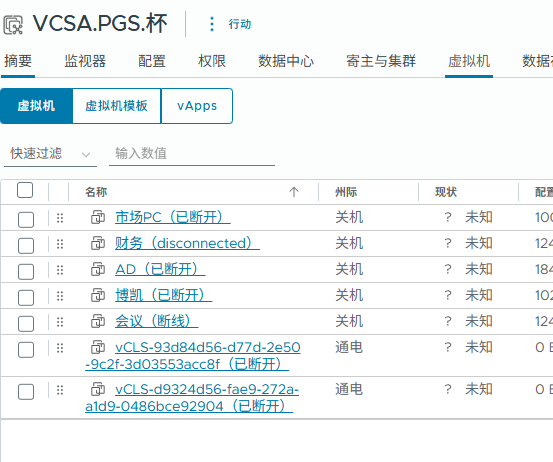This screenshot has width=553, height=462.
Task: Open the 博凯 (已断开) link
Action: point(163,296)
